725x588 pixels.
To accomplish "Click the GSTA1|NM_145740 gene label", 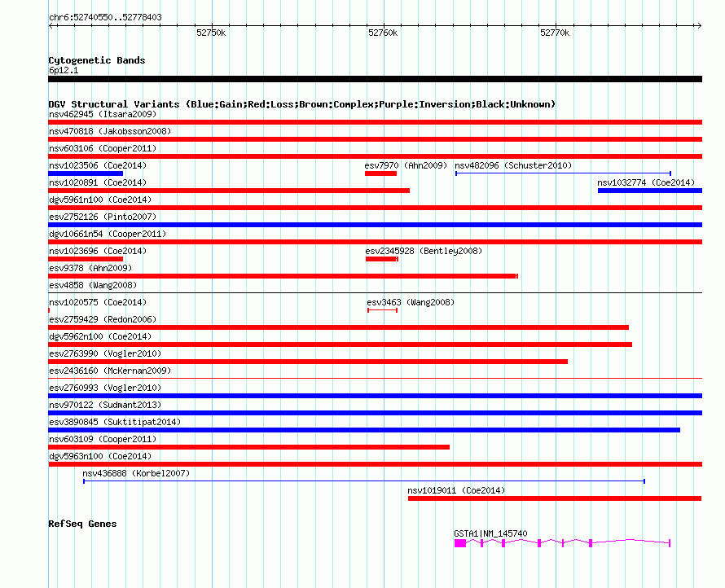I will pos(490,533).
